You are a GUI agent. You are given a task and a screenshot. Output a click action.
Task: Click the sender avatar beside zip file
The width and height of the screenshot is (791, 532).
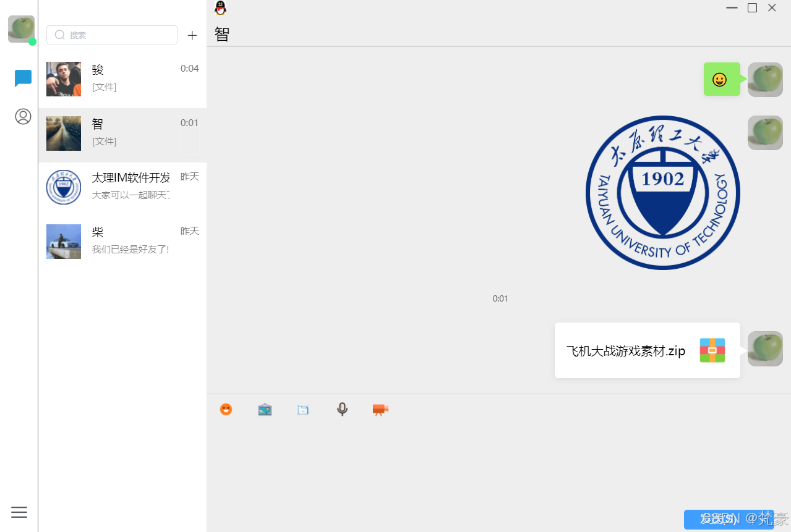tap(765, 348)
